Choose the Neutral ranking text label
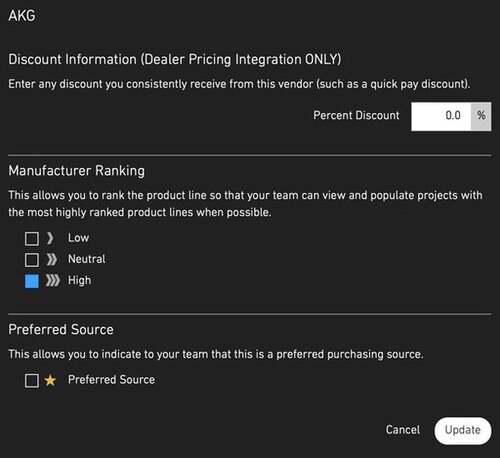 pyautogui.click(x=87, y=259)
